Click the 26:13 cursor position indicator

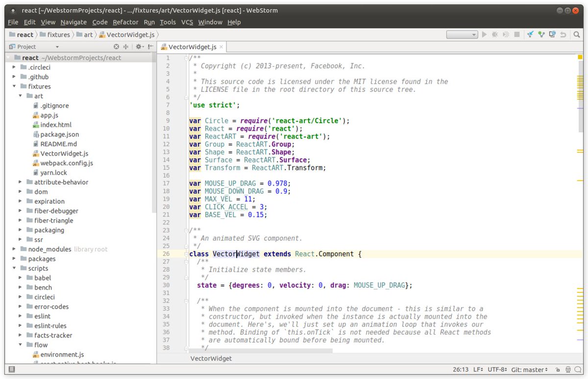coord(461,370)
